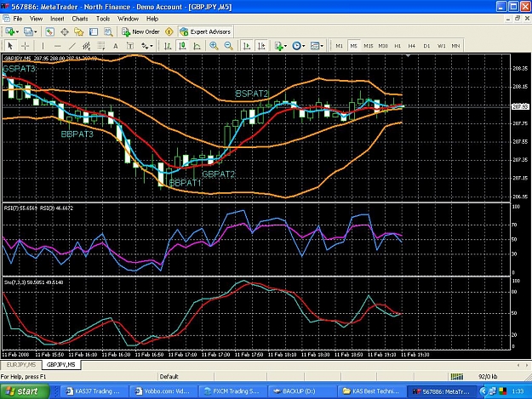
Task: Toggle the Chart Shift button
Action: [x=261, y=46]
